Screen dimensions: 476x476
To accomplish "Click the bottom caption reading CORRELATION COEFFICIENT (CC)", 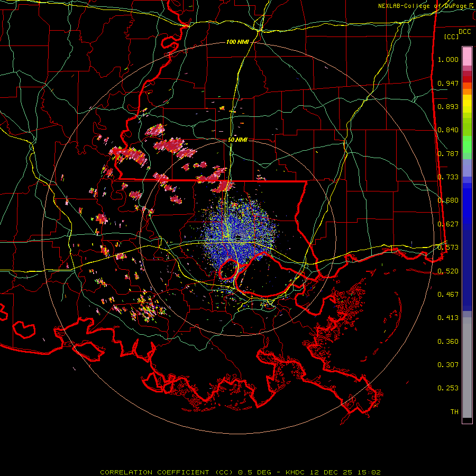I will (x=167, y=472).
